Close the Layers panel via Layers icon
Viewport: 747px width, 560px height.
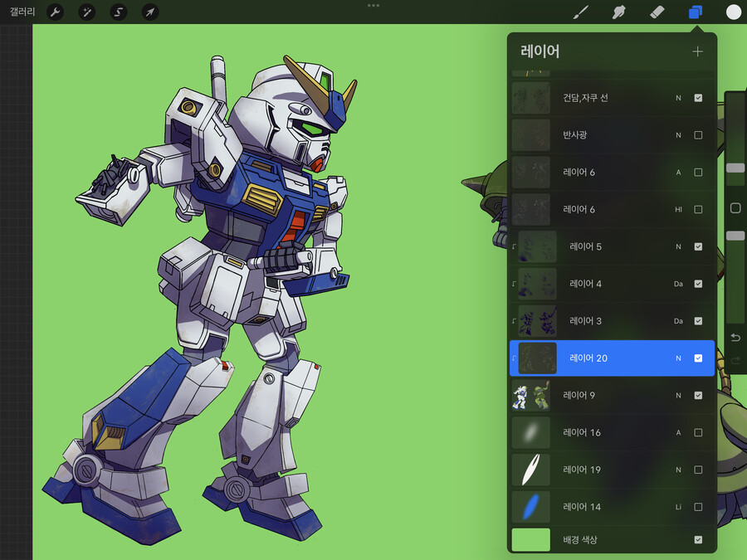[x=696, y=12]
